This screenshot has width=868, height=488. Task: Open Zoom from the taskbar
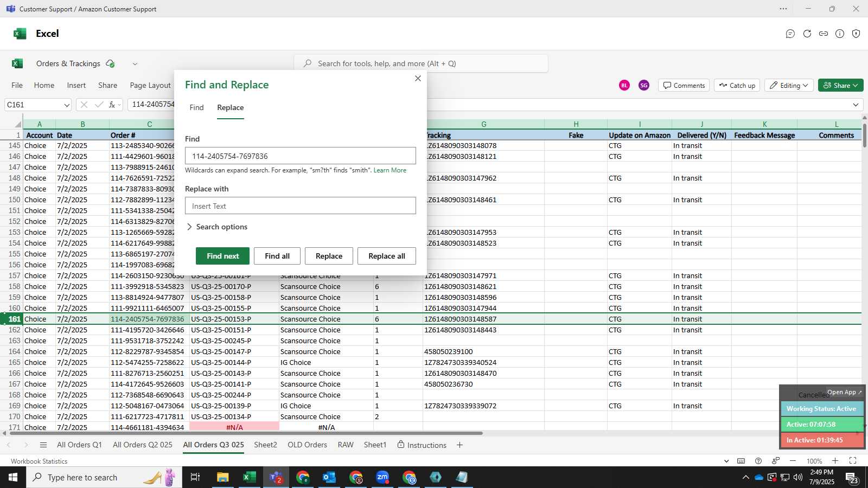tap(382, 477)
